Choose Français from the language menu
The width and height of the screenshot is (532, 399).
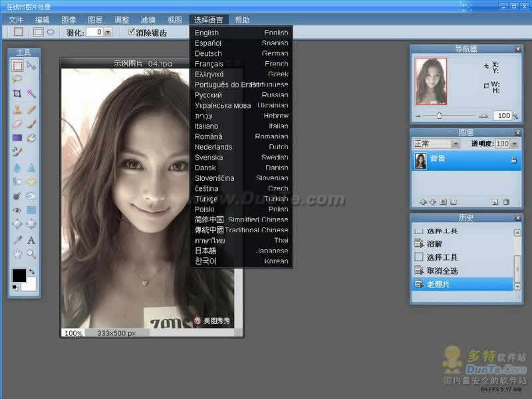point(209,64)
